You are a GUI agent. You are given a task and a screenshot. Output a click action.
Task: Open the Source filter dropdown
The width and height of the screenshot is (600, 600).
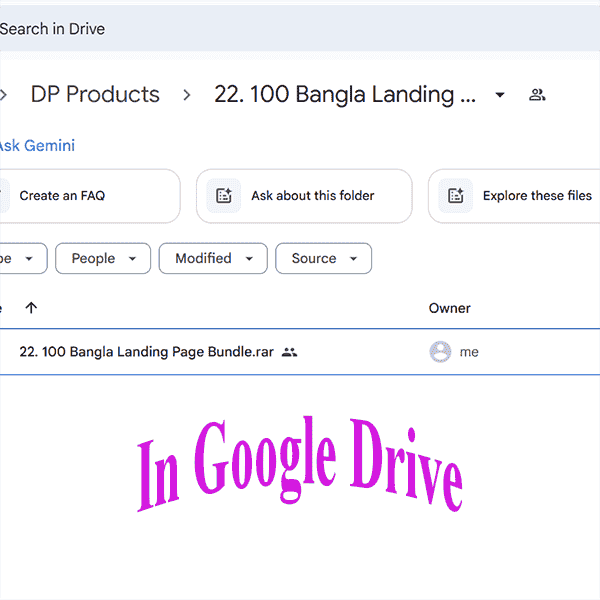point(323,258)
